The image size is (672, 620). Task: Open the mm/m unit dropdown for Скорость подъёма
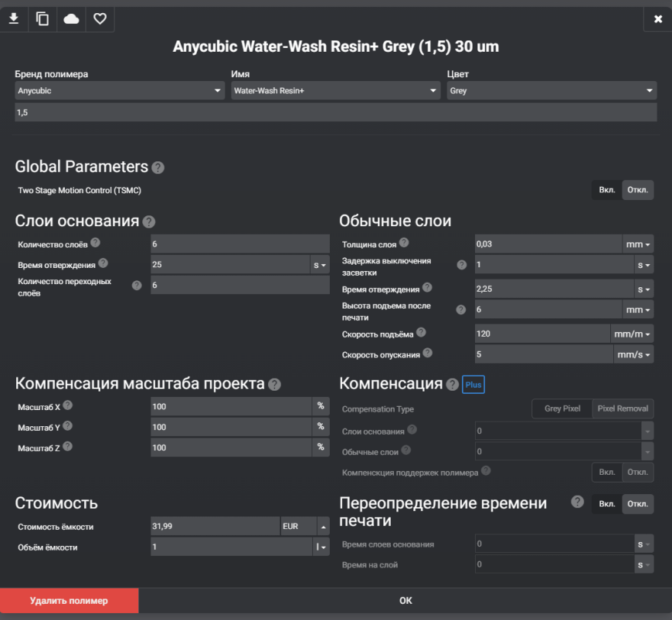click(x=633, y=334)
